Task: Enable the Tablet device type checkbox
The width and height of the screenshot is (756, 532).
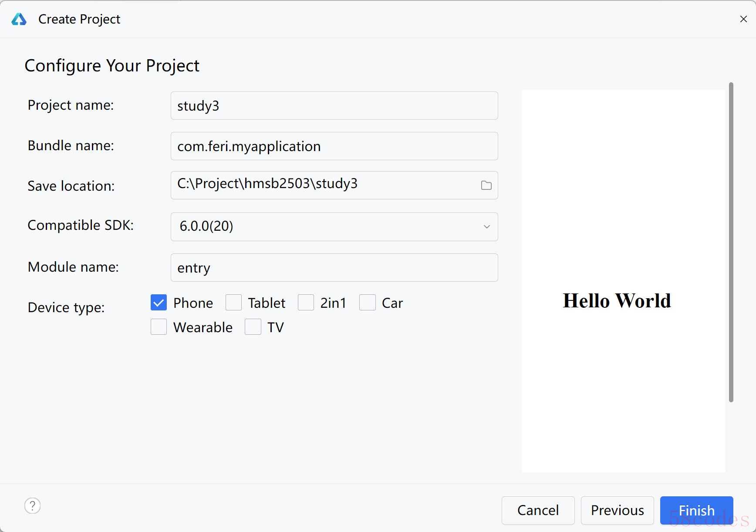Action: click(233, 303)
